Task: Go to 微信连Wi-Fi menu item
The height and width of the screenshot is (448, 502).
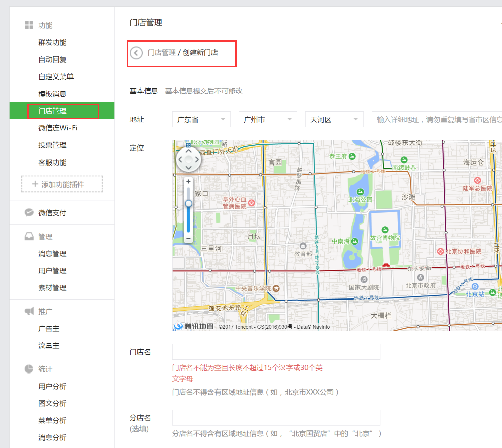Action: [58, 128]
